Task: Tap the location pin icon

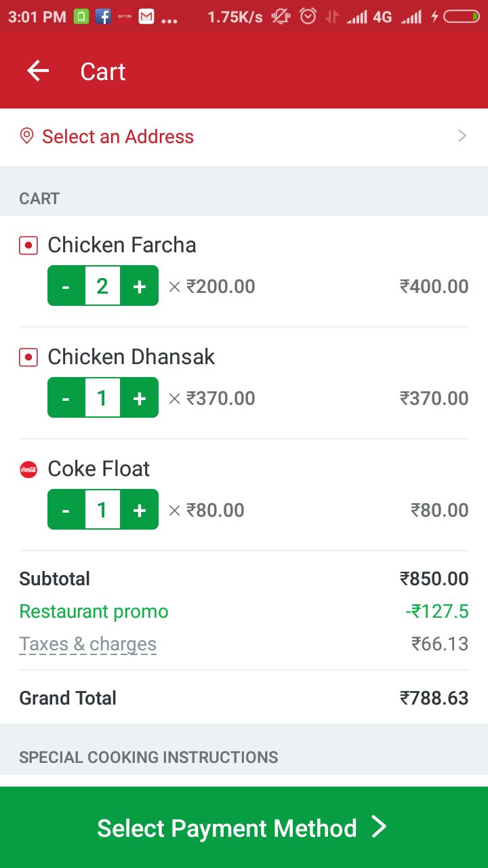Action: tap(27, 136)
